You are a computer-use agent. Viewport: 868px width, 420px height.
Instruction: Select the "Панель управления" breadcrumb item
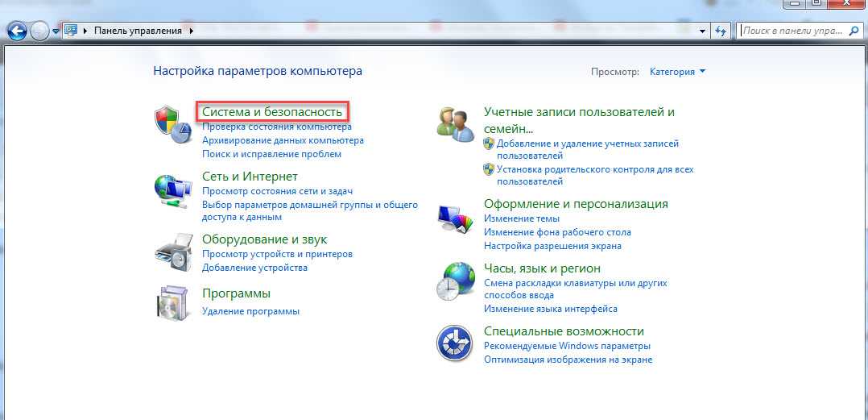[x=139, y=31]
